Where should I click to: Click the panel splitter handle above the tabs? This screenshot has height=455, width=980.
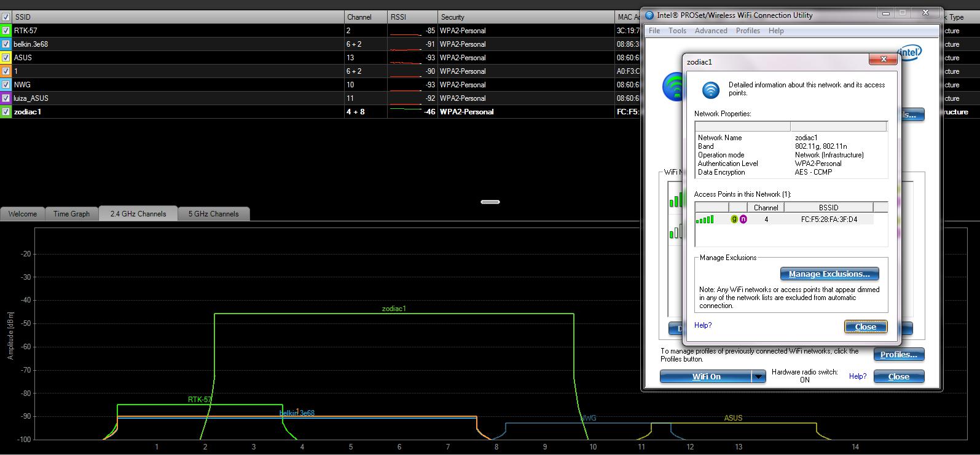(490, 202)
